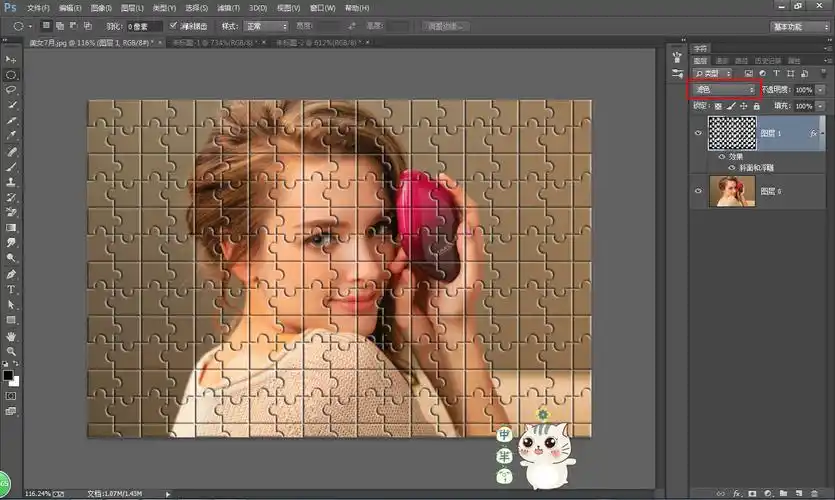Change screen mode icon in toolbox
This screenshot has width=835, height=500.
coord(11,411)
